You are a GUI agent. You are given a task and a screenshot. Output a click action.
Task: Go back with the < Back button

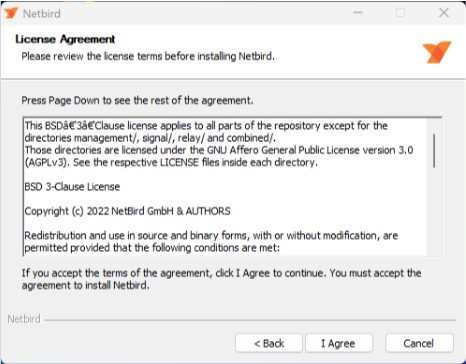pyautogui.click(x=269, y=343)
